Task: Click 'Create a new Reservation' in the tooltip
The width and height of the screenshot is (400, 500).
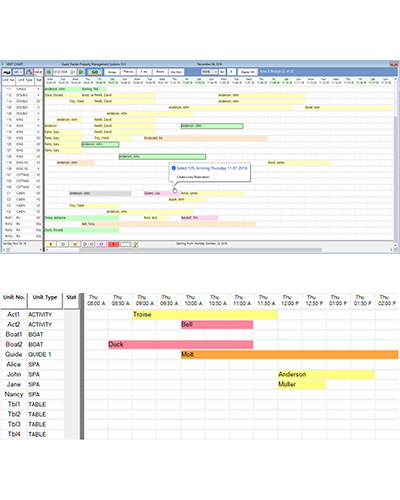Action: tap(193, 177)
